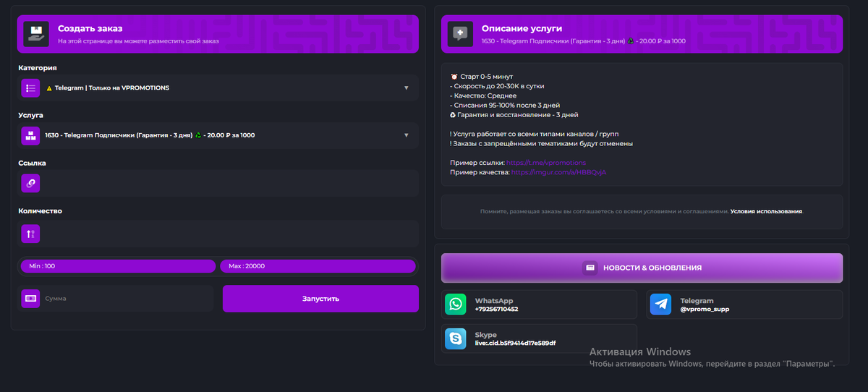Click the quantity sort icon

[x=30, y=233]
